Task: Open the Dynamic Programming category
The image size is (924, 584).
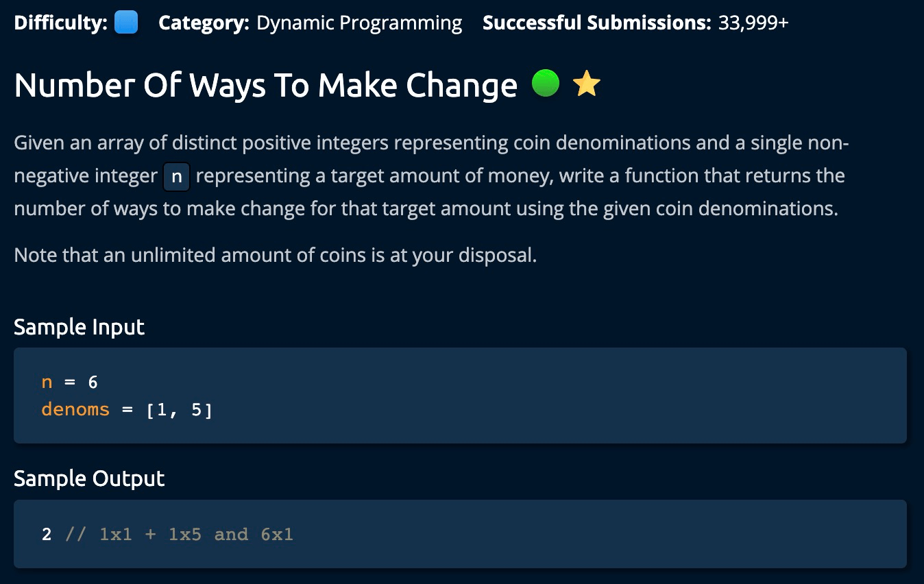Action: (359, 23)
